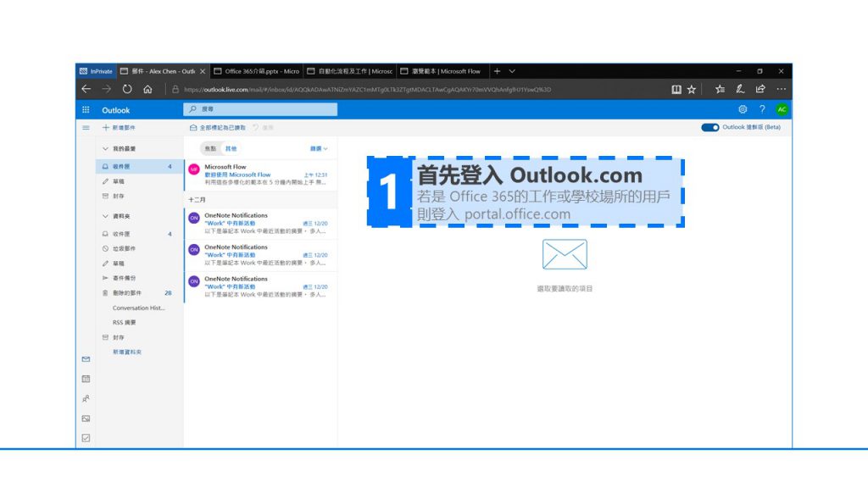Image resolution: width=868 pixels, height=488 pixels.
Task: Click the undo icon beside mark-all-read
Action: click(256, 128)
